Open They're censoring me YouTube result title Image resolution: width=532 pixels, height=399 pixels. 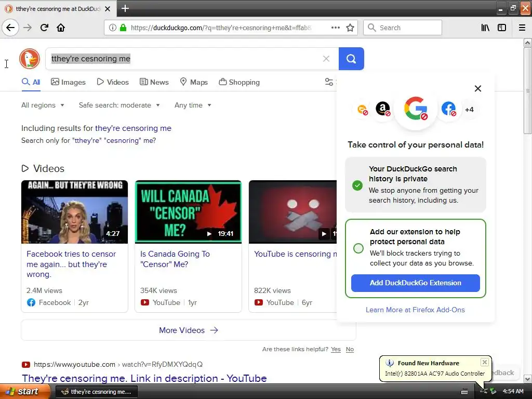[144, 378]
